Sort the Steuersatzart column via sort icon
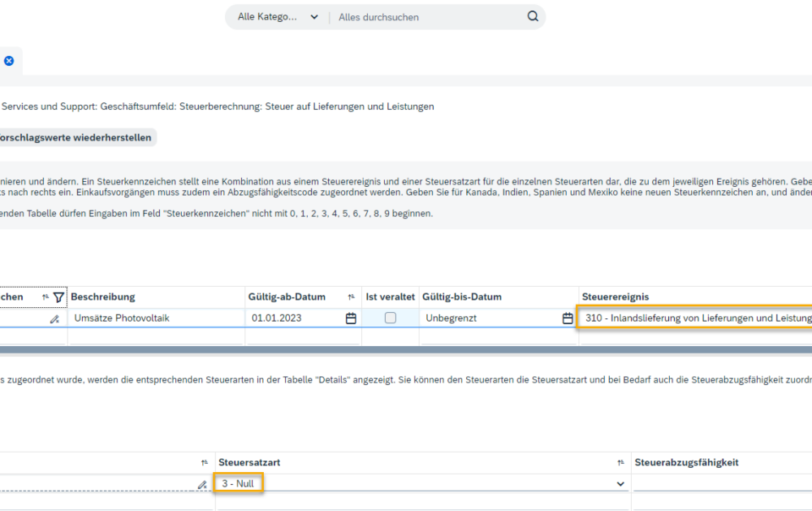Screen dimensions: 812x511 coord(620,463)
